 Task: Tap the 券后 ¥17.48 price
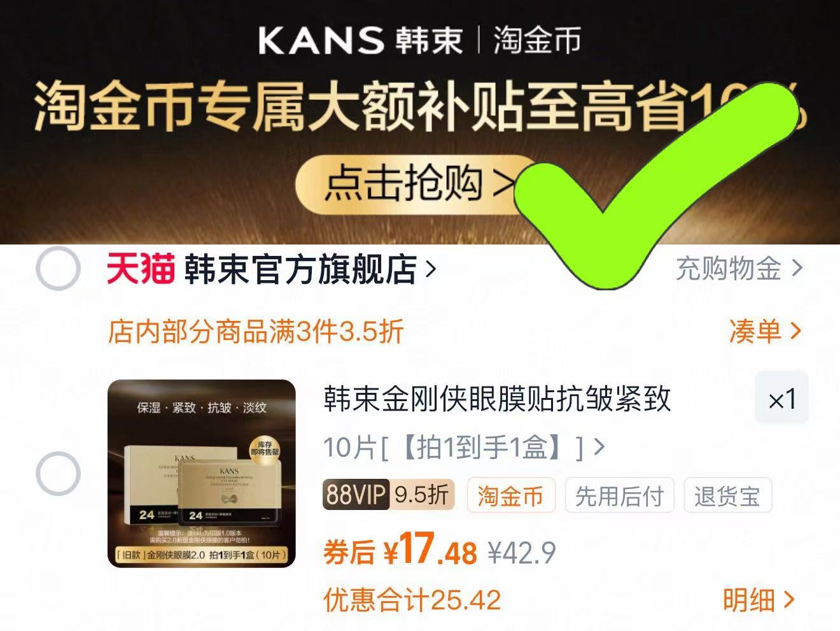pos(400,549)
